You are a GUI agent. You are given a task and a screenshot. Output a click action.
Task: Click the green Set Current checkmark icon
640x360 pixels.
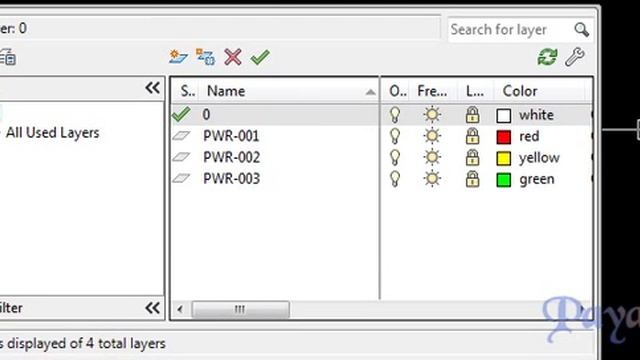260,57
